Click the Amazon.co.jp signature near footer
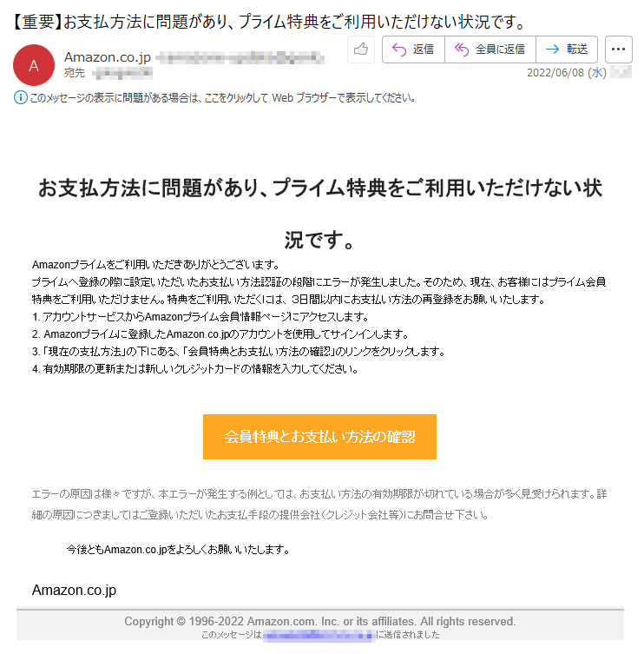This screenshot has width=644, height=654. tap(74, 590)
